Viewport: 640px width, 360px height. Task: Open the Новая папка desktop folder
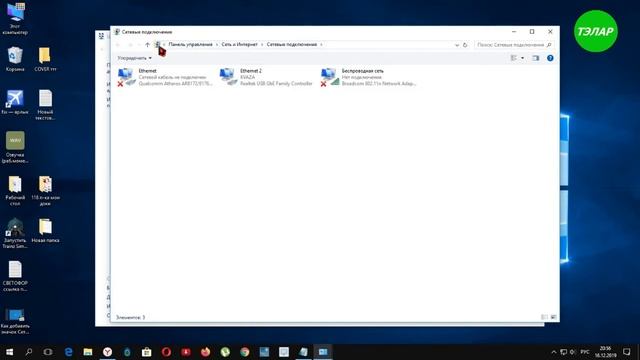pos(45,231)
